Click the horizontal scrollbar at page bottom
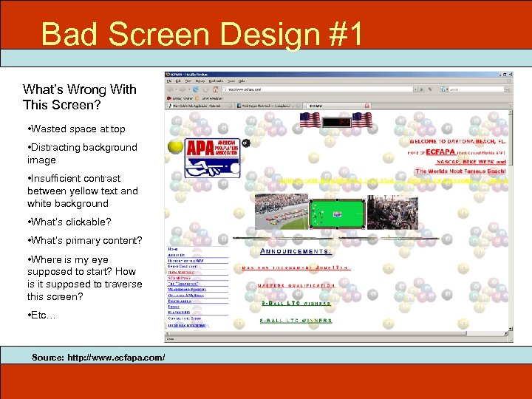Viewport: 532px width, 399px height. coord(336,333)
